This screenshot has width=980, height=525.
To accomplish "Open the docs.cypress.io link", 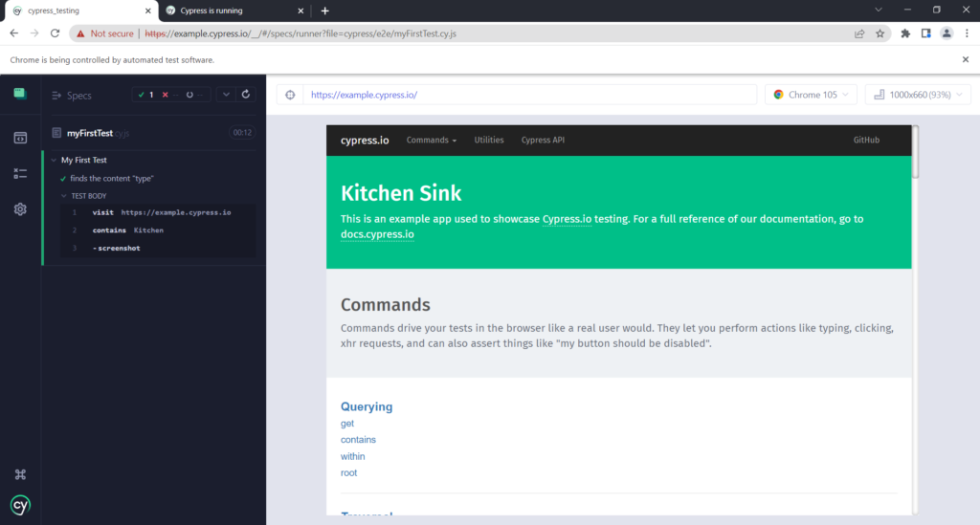I will pos(377,234).
